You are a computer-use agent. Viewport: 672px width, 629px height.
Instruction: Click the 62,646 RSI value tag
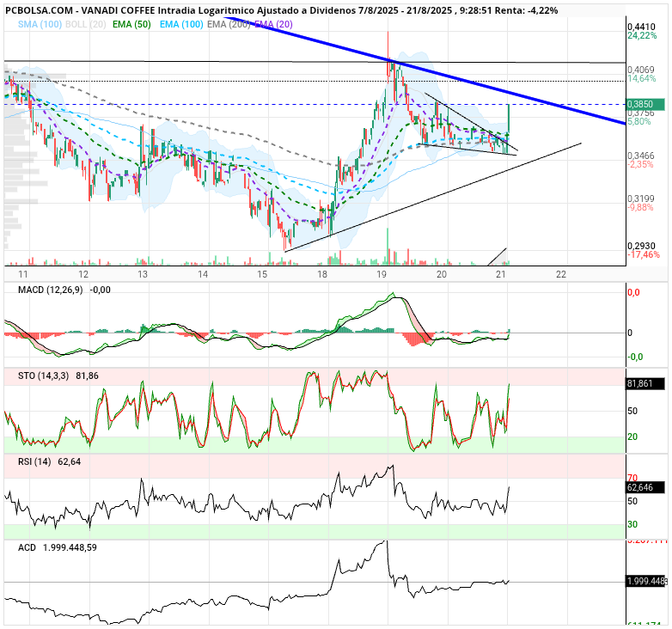(x=645, y=487)
